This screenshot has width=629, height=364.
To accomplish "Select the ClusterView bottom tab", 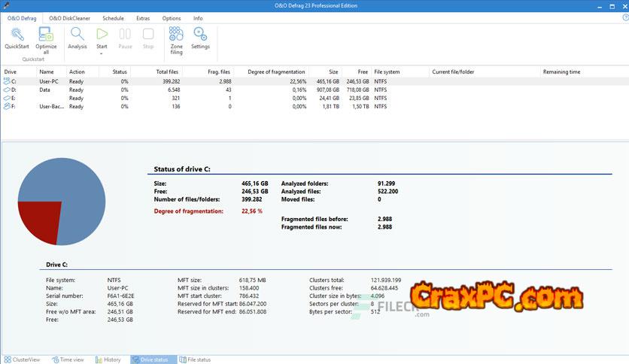I will click(x=23, y=359).
